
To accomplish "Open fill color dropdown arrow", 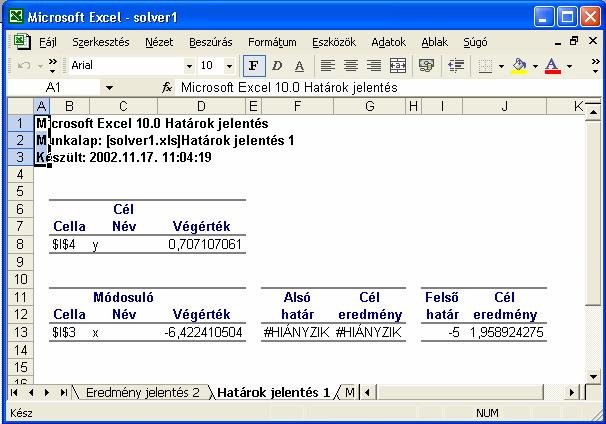I will pos(535,66).
